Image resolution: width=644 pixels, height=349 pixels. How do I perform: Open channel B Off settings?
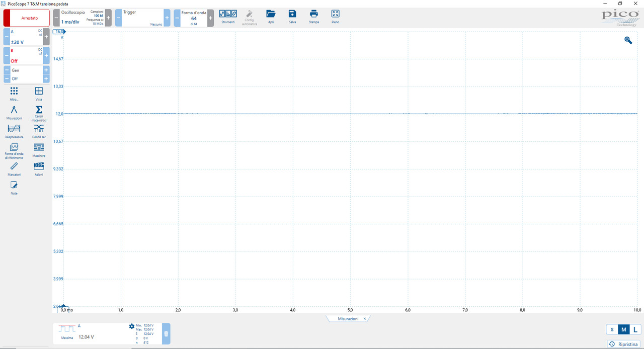(x=26, y=55)
